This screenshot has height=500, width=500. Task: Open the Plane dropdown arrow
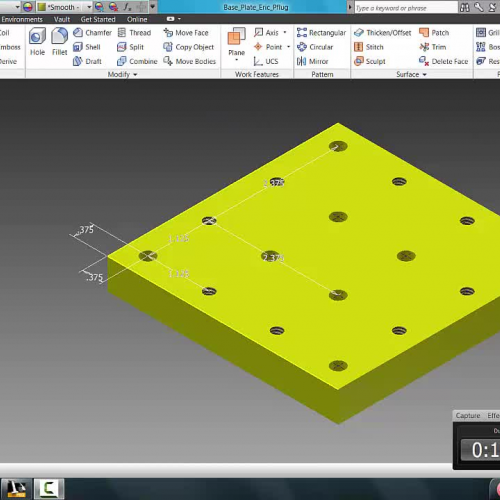tap(237, 60)
